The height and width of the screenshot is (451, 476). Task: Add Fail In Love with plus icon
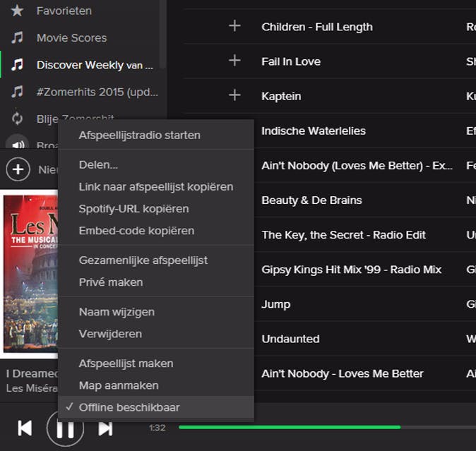point(234,61)
